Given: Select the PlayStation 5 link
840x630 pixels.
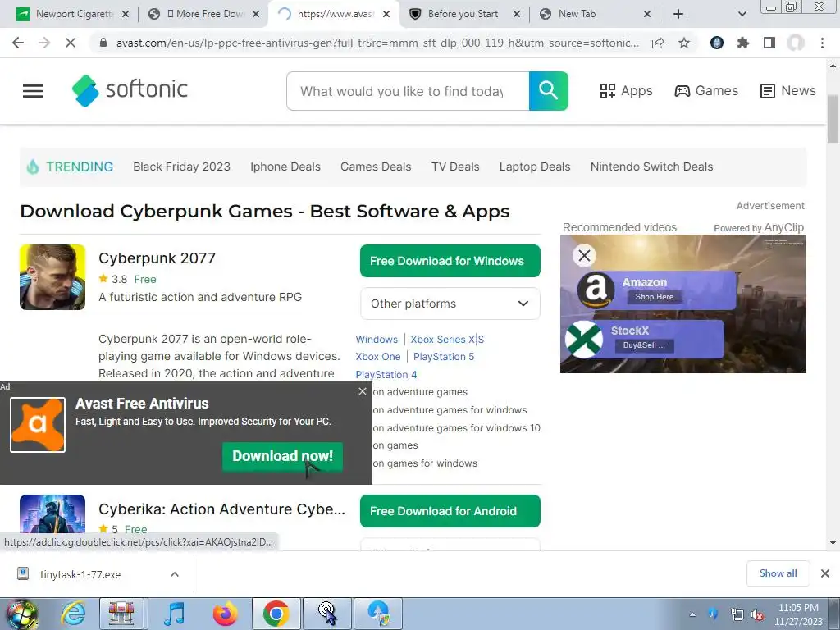Looking at the screenshot, I should pyautogui.click(x=444, y=357).
